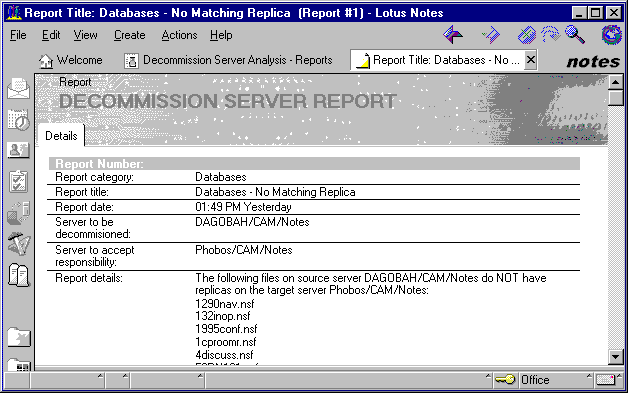Click the Stop icon in the navigation toolbar

click(x=527, y=35)
